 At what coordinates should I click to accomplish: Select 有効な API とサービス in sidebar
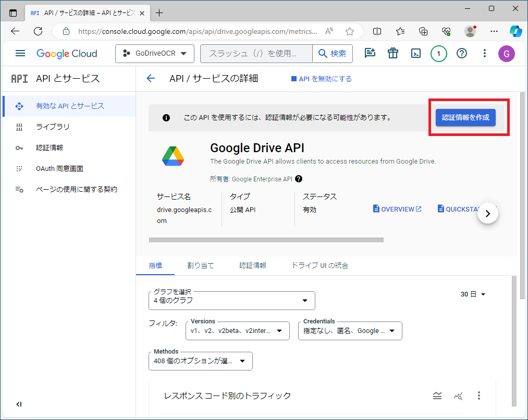click(69, 106)
